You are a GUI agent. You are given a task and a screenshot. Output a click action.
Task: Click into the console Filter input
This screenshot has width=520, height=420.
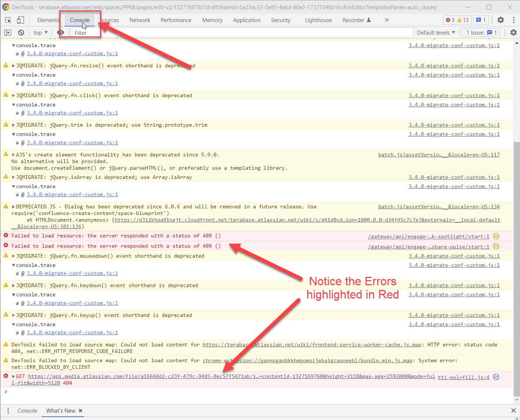pos(242,33)
